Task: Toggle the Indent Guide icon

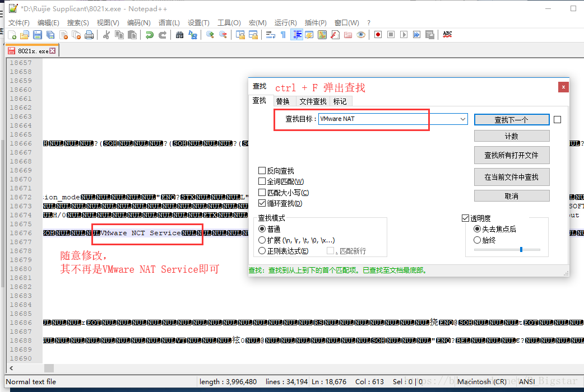Action: click(x=296, y=35)
